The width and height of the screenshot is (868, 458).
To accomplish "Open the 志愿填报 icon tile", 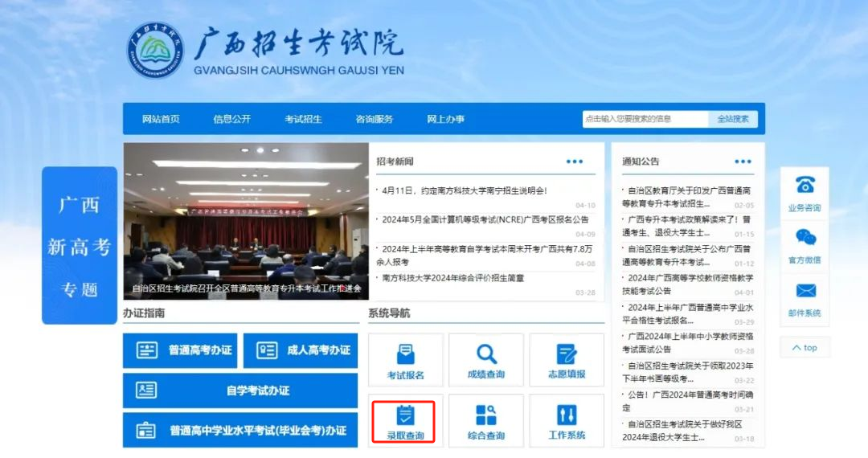I will click(567, 360).
